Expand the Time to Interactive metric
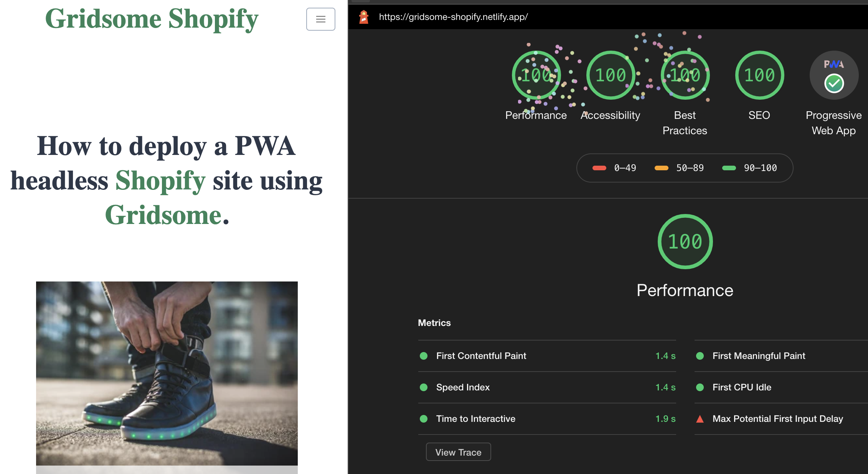The width and height of the screenshot is (868, 474). pyautogui.click(x=475, y=419)
